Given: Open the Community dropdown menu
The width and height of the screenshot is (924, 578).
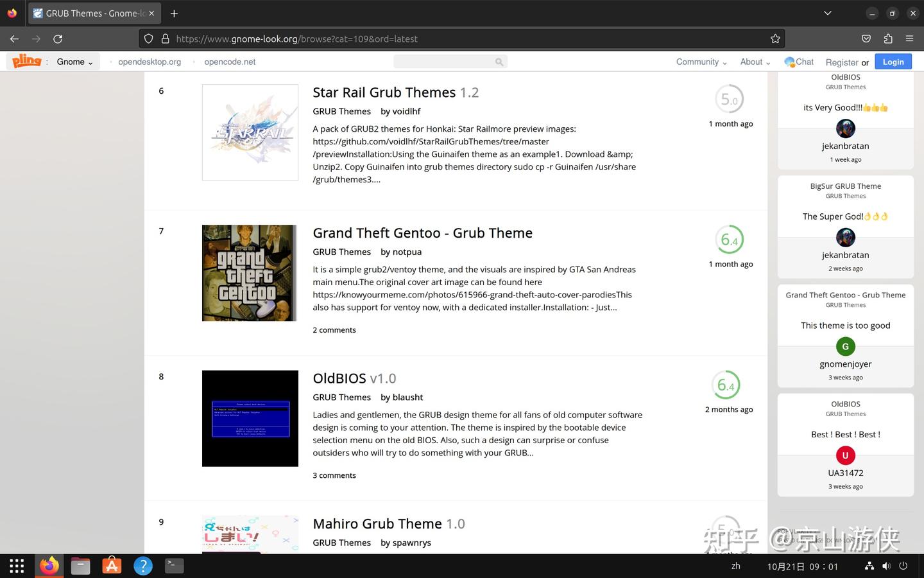Looking at the screenshot, I should click(701, 62).
